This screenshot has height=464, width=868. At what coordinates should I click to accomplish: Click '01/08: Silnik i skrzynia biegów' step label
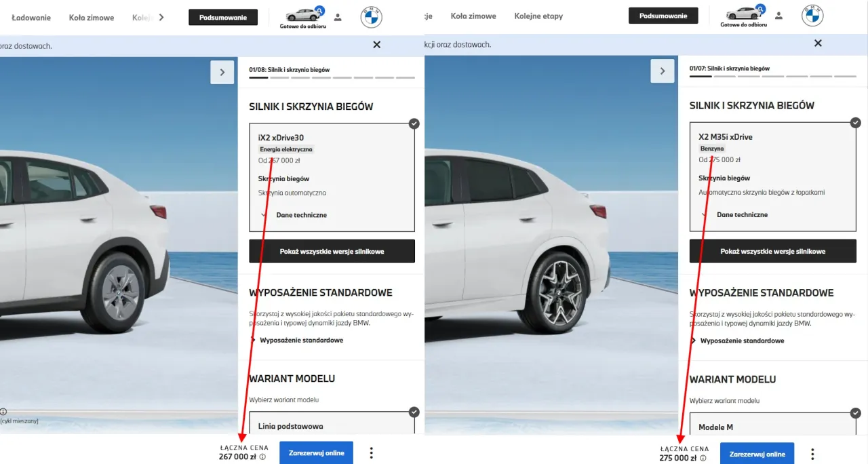(x=290, y=69)
